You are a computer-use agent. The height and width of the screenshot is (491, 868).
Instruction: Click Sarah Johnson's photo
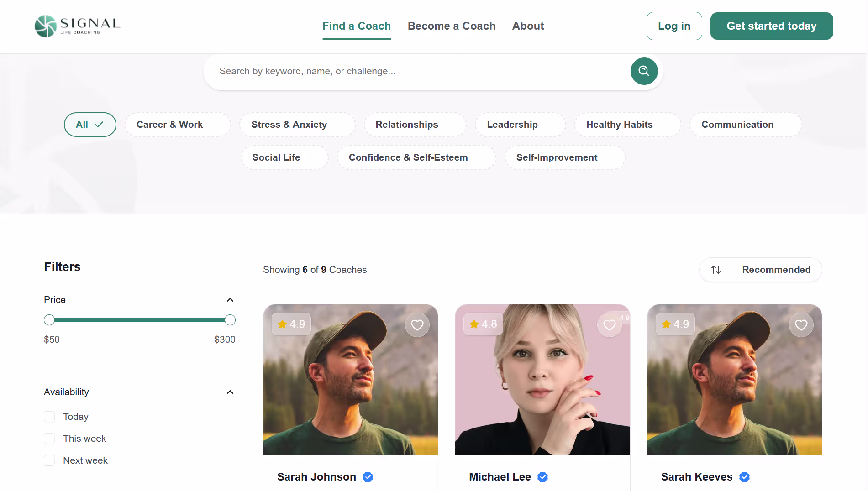351,380
